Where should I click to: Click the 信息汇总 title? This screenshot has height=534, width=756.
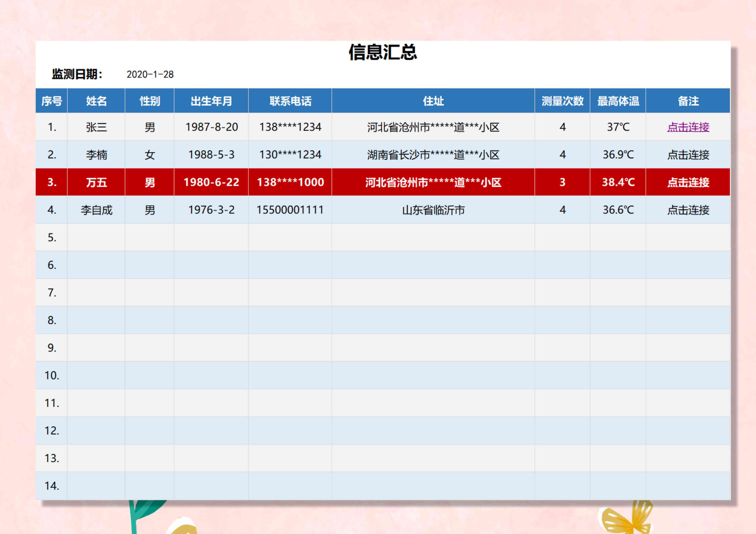point(383,52)
